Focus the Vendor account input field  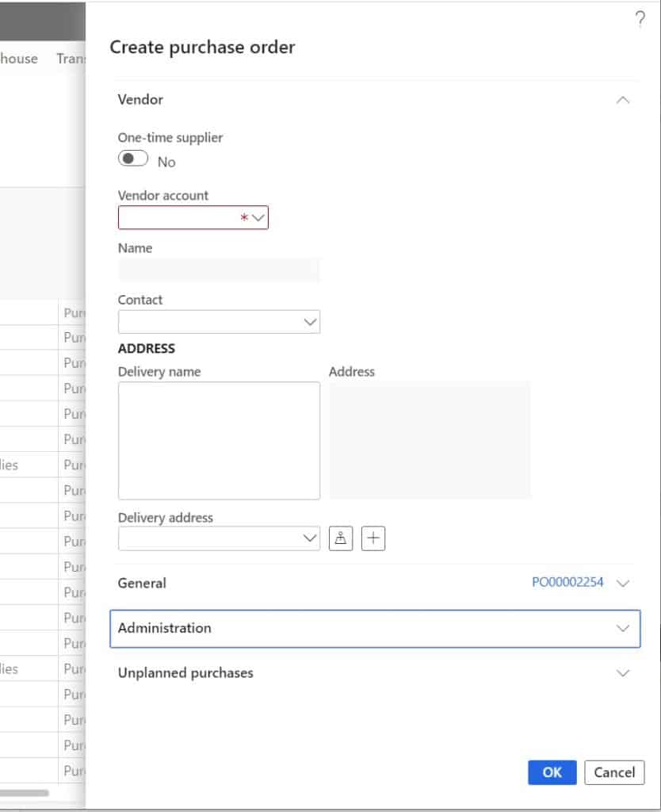[178, 218]
